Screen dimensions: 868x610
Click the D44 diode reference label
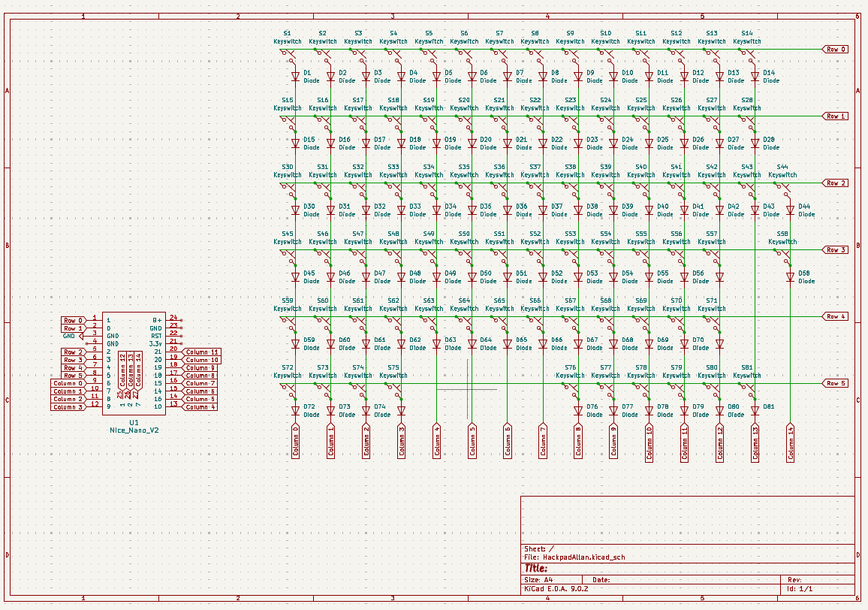804,207
